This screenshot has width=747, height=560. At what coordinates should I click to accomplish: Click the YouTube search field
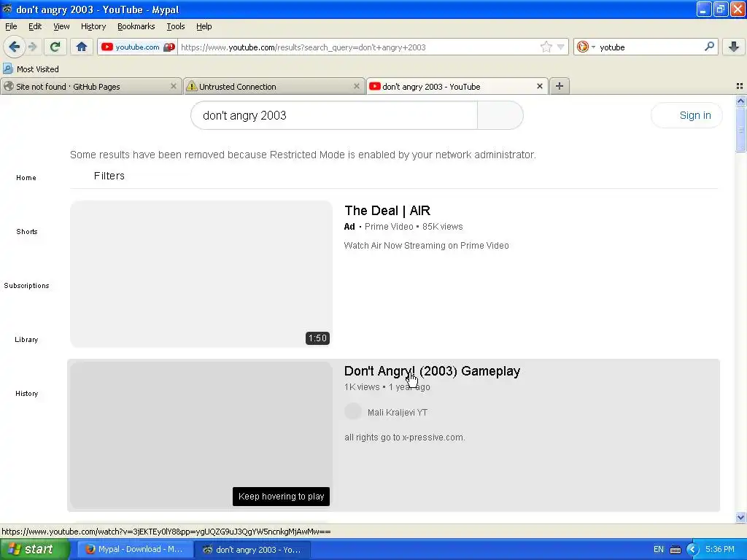(334, 115)
